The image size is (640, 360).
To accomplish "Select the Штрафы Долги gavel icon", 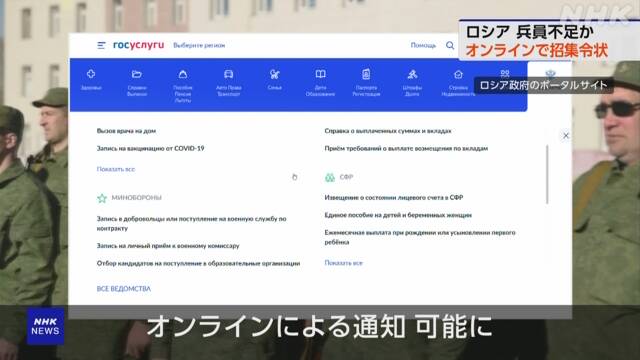I will pyautogui.click(x=412, y=74).
